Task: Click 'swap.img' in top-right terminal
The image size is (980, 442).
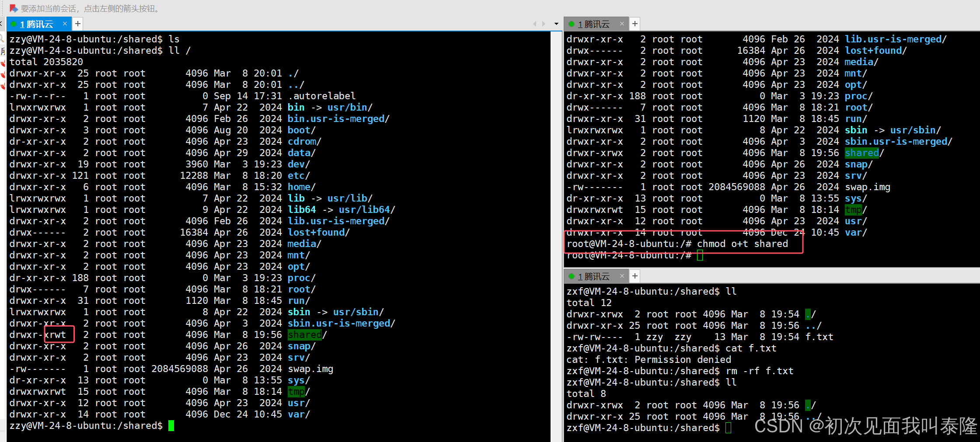Action: [x=868, y=187]
